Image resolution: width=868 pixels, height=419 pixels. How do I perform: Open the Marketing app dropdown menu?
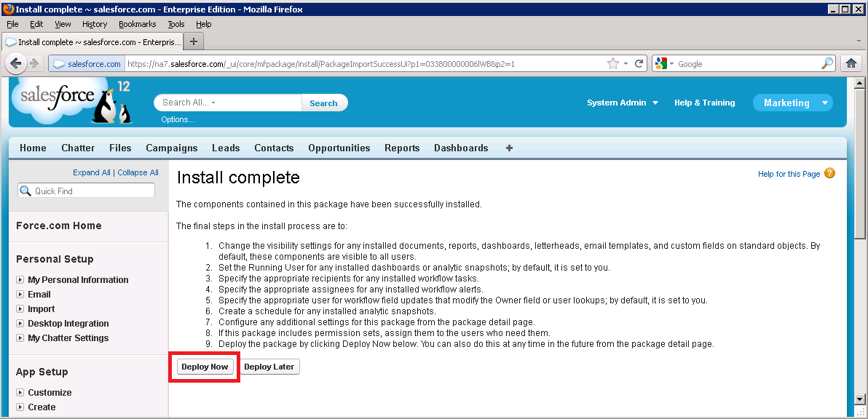click(824, 103)
